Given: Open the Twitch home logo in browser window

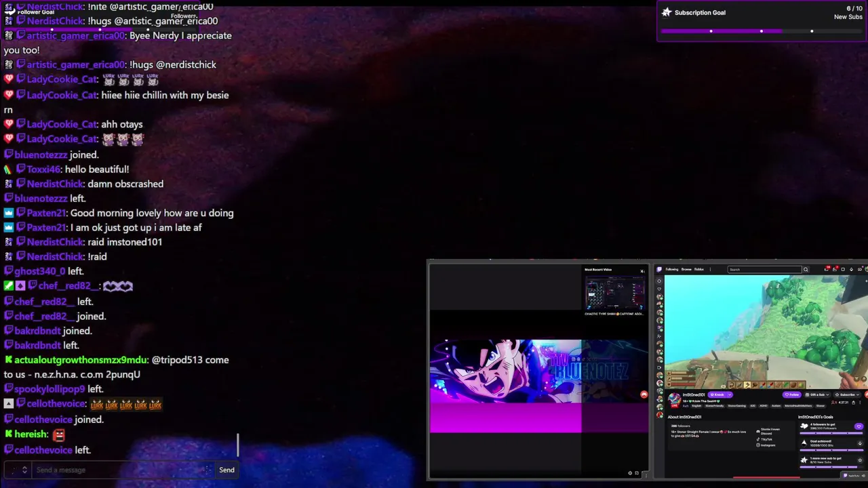Looking at the screenshot, I should pyautogui.click(x=659, y=269).
